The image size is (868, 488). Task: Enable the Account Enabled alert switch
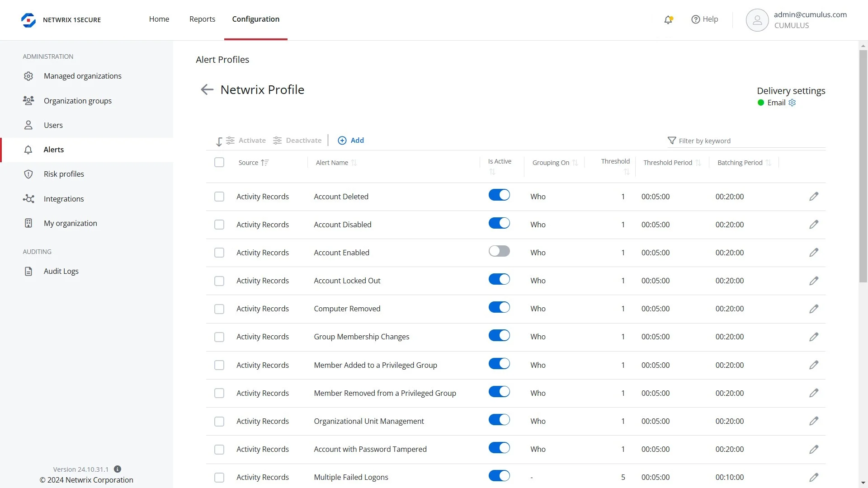tap(499, 251)
